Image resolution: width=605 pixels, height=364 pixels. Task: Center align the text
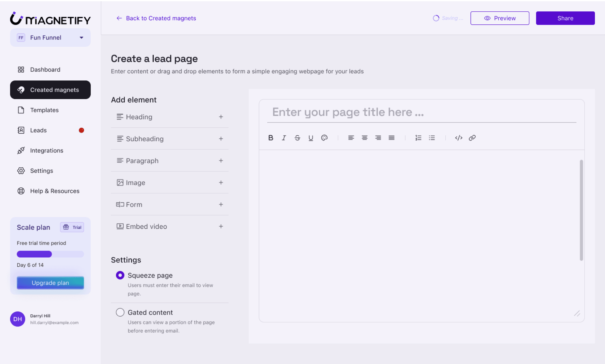[365, 138]
